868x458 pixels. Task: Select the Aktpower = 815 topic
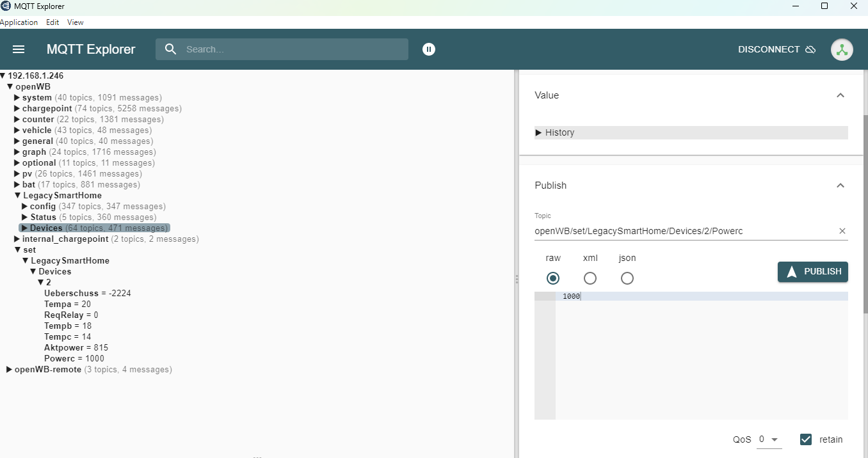coord(76,348)
